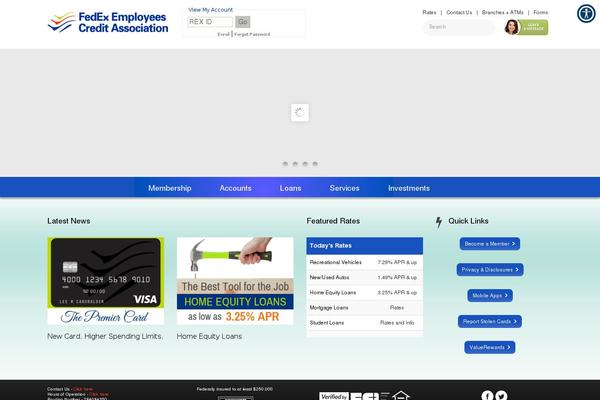
Task: Click 'New Card. Higher Spending Limits.' headline
Action: (105, 336)
